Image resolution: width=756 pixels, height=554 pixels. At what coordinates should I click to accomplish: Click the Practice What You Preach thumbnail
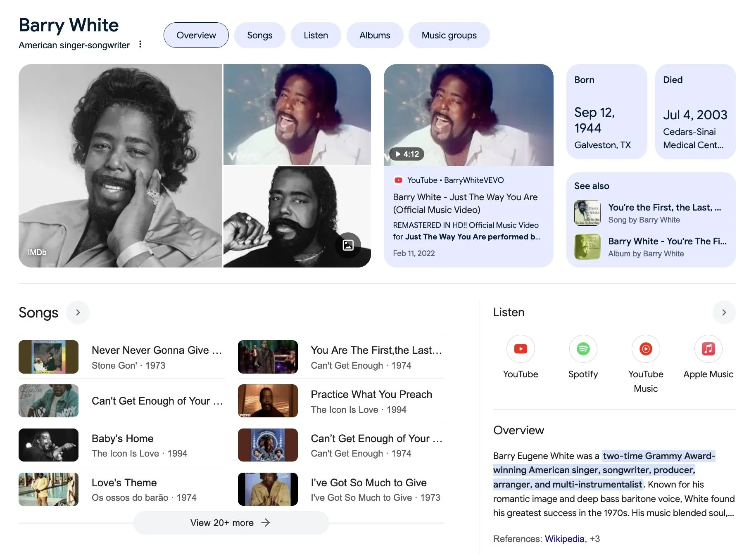(268, 401)
